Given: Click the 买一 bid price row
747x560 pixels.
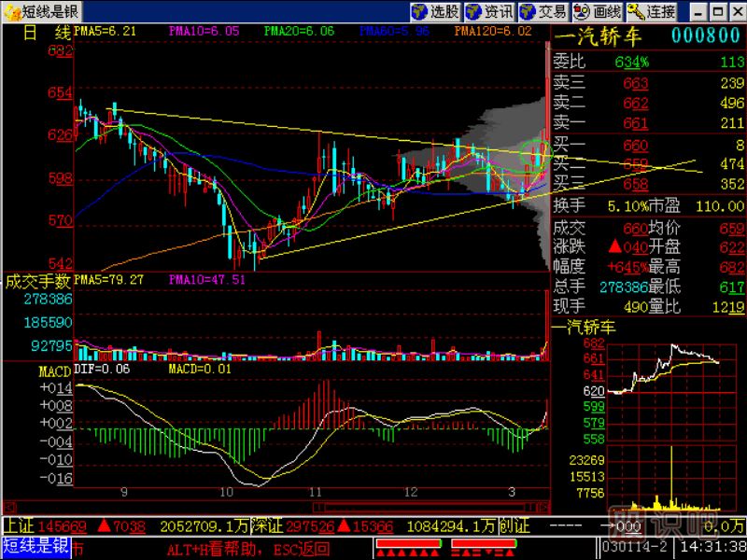Looking at the screenshot, I should (x=646, y=145).
